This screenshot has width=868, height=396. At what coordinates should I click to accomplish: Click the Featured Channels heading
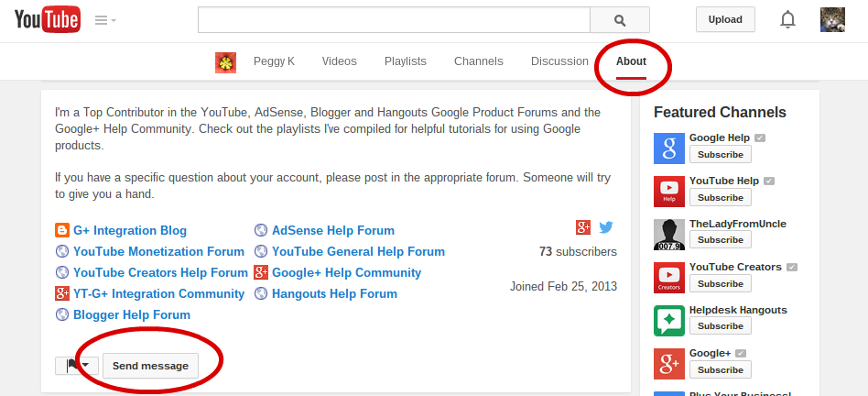[x=720, y=113]
